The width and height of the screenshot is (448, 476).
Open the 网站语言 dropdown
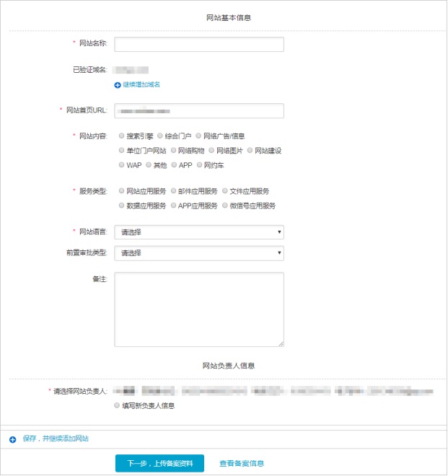point(198,232)
